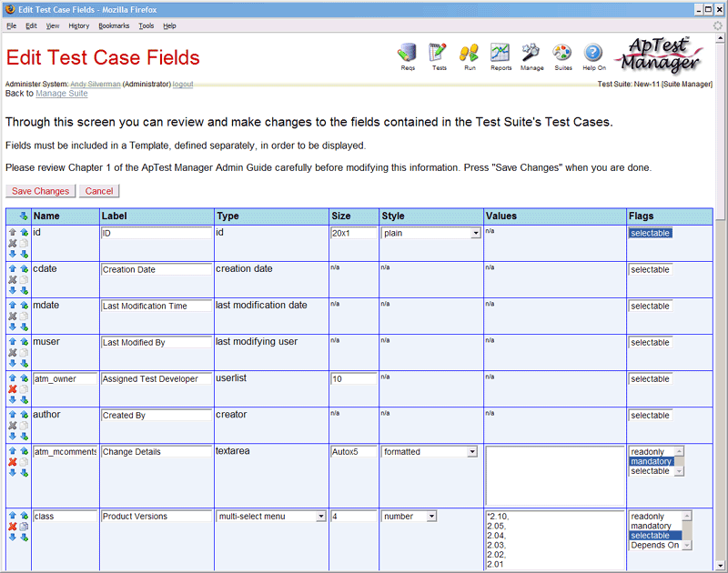The image size is (728, 573).
Task: Click the Run footprints icon
Action: (x=470, y=53)
